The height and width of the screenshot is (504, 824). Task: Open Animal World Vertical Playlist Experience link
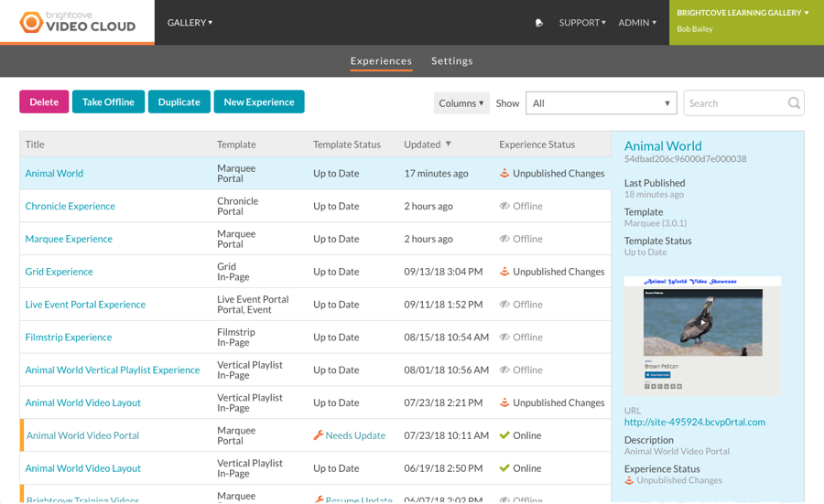coord(113,370)
